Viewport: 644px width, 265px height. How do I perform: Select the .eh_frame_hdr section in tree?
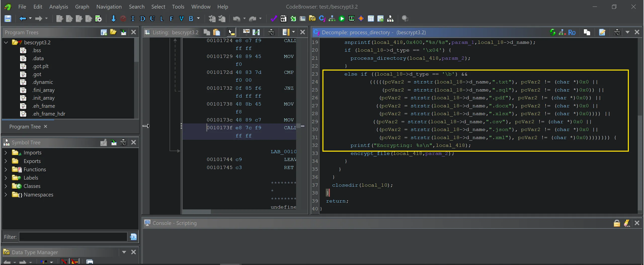49,114
